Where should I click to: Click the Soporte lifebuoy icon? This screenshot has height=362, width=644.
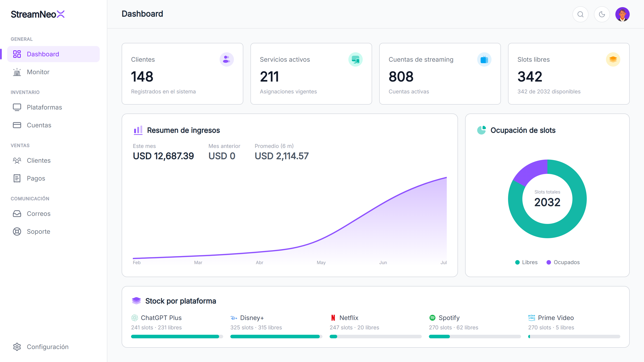tap(17, 232)
